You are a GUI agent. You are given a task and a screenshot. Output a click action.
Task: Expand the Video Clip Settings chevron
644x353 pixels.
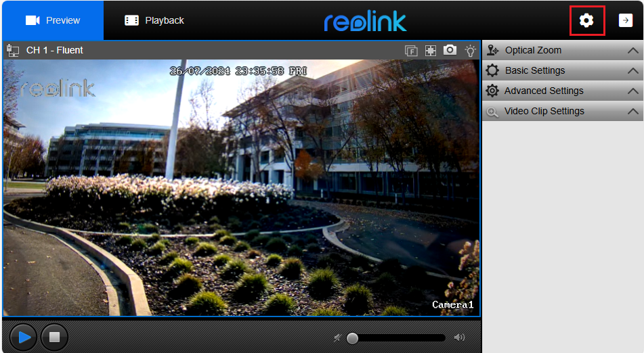click(632, 112)
